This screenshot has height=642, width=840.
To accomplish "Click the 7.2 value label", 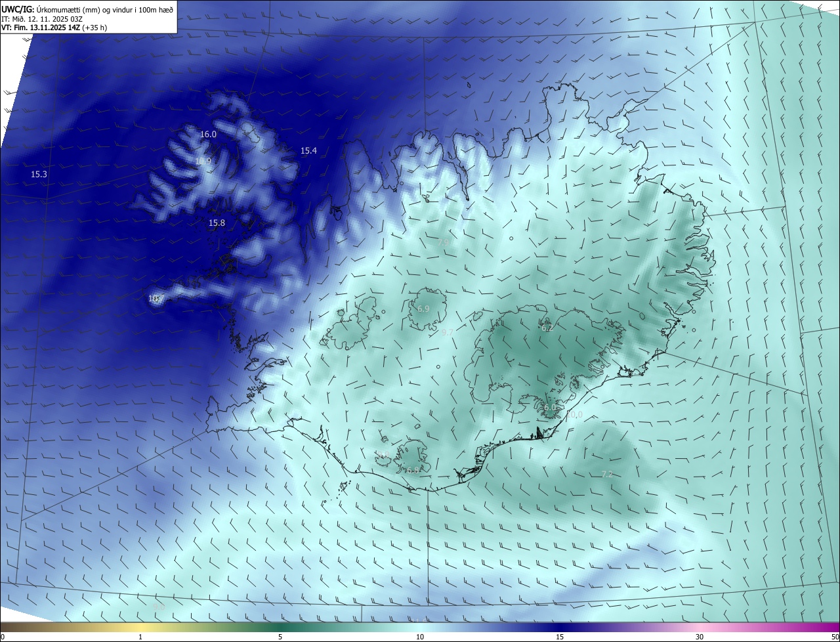I will click(607, 475).
